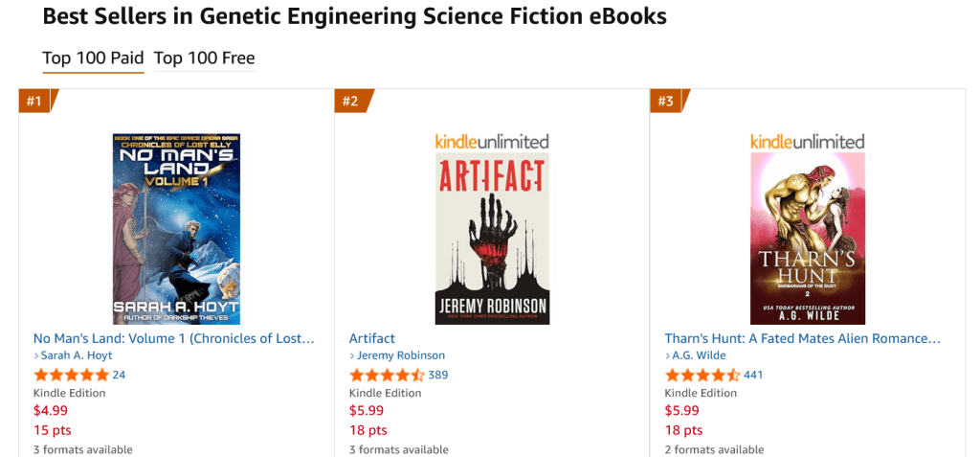Open the Artifact title link

click(372, 338)
